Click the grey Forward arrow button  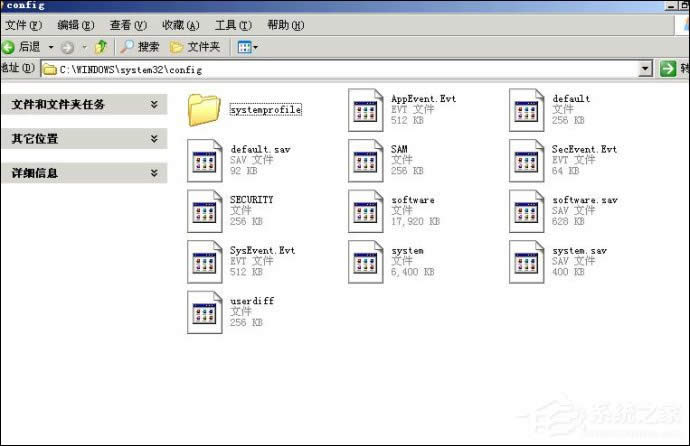click(67, 47)
